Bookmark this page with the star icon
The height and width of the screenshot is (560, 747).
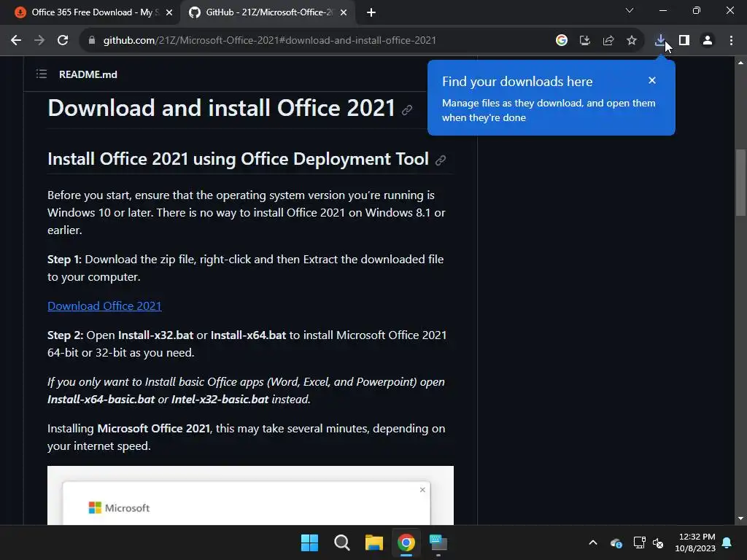[632, 41]
